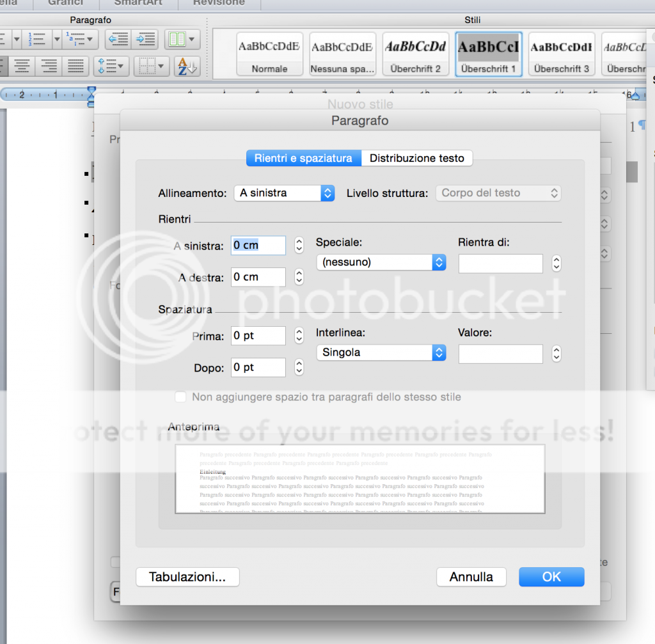Select the Normale style thumbnail
This screenshot has width=655, height=644.
[x=269, y=54]
